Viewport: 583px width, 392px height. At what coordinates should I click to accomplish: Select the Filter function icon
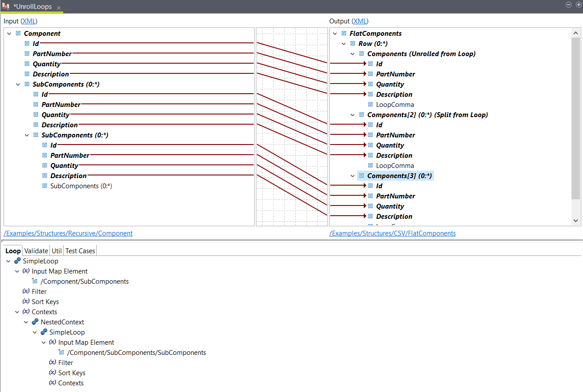point(26,291)
